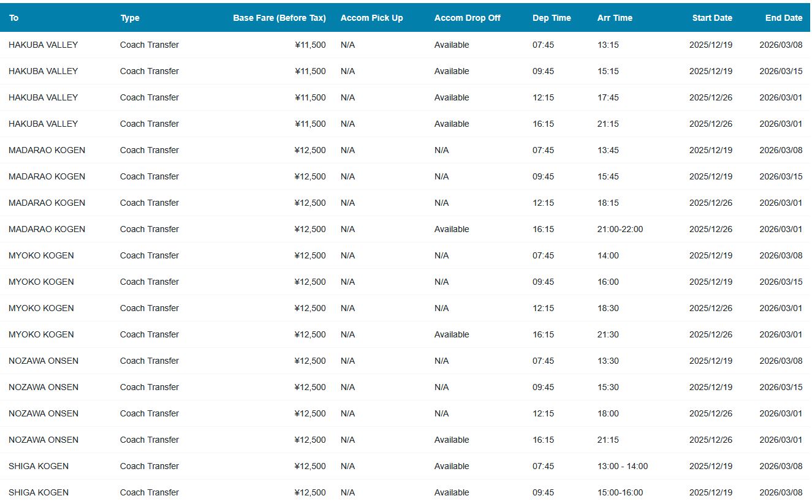Select arrival time 18:15
This screenshot has height=504, width=812.
tap(608, 203)
